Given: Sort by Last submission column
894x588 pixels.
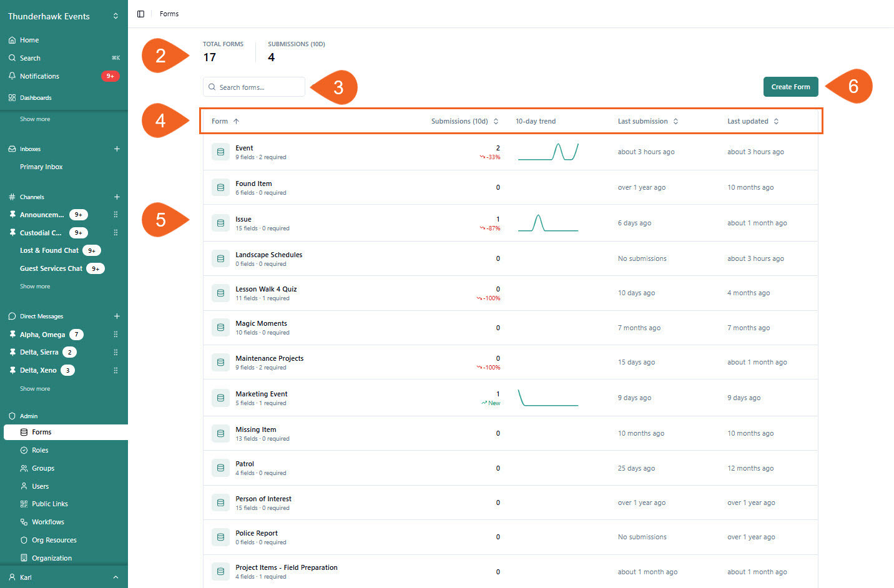Looking at the screenshot, I should click(x=648, y=122).
